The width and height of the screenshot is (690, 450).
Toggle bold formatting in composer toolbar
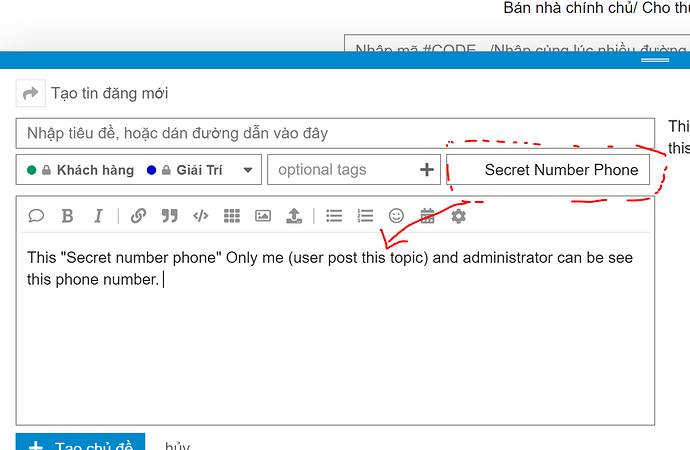click(67, 216)
